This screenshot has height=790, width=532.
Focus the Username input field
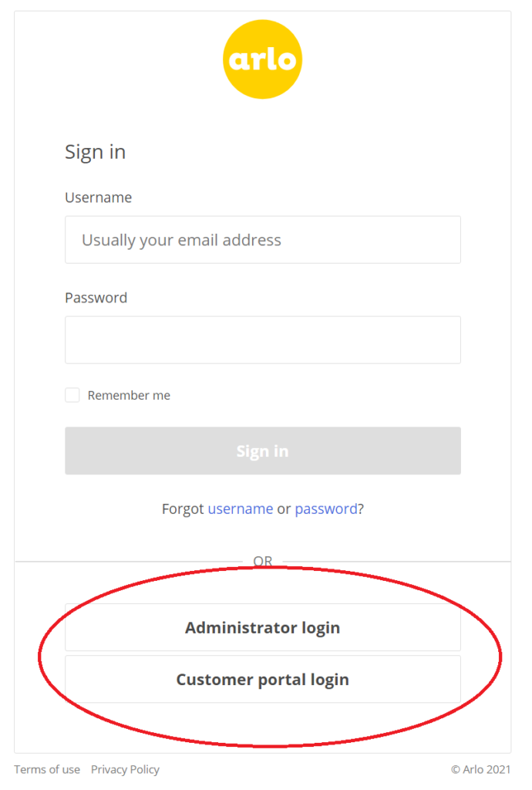click(262, 240)
